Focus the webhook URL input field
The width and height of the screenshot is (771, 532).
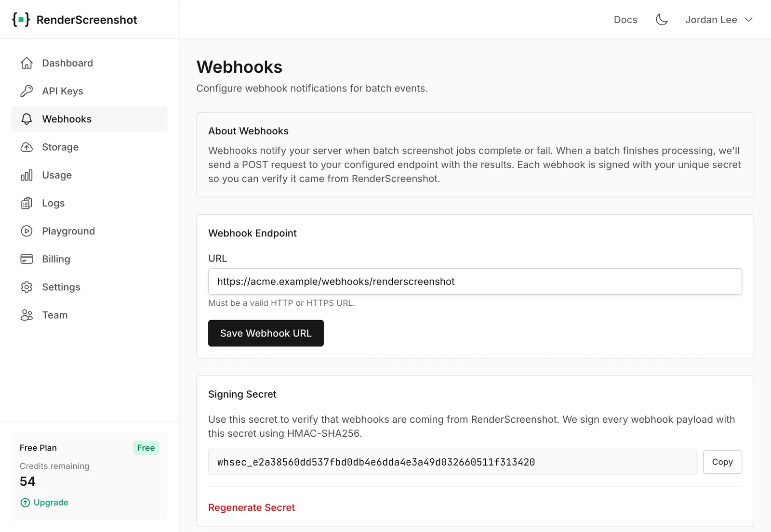pyautogui.click(x=475, y=282)
